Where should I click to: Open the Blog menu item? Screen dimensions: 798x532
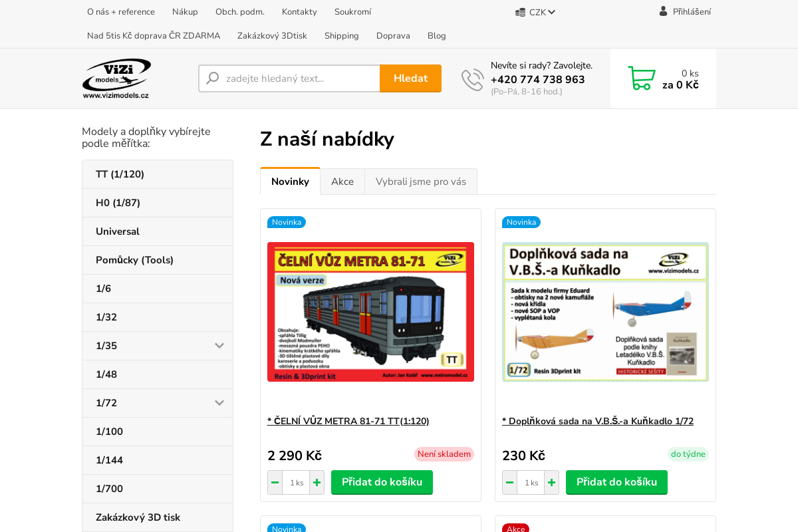[436, 36]
